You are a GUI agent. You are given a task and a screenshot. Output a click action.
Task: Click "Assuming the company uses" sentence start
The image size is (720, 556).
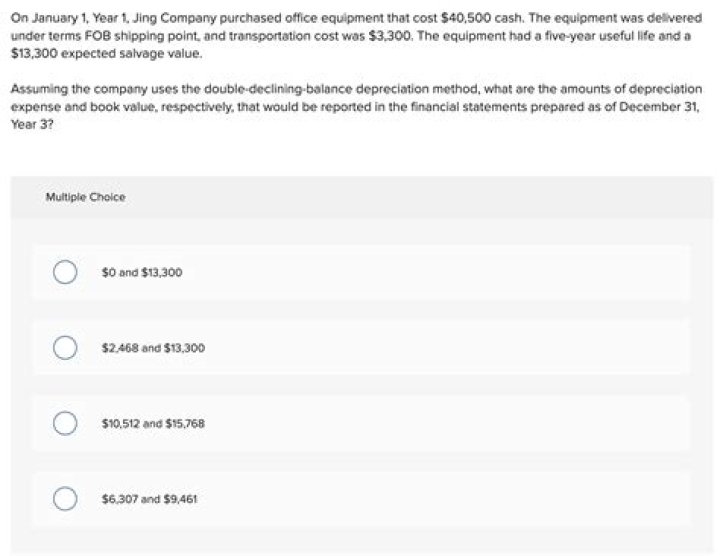click(x=74, y=90)
